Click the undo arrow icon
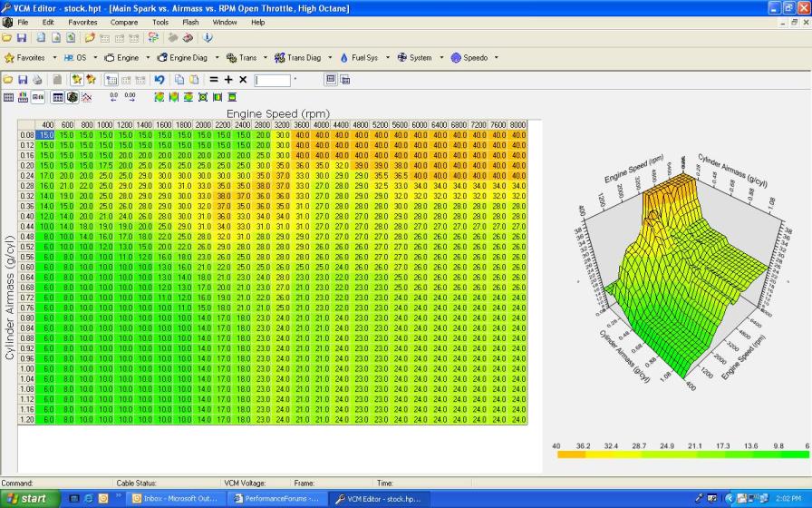Screen dimensions: 812x508 click(159, 80)
